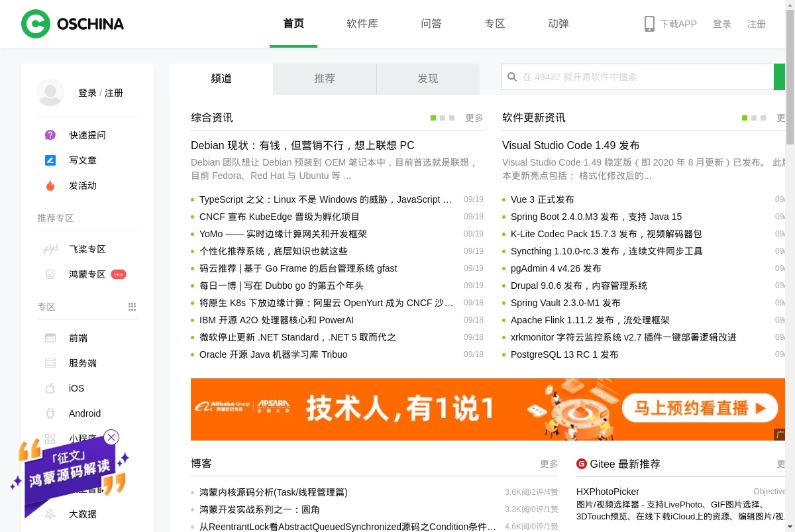Focus the open source software search field

coord(638,77)
